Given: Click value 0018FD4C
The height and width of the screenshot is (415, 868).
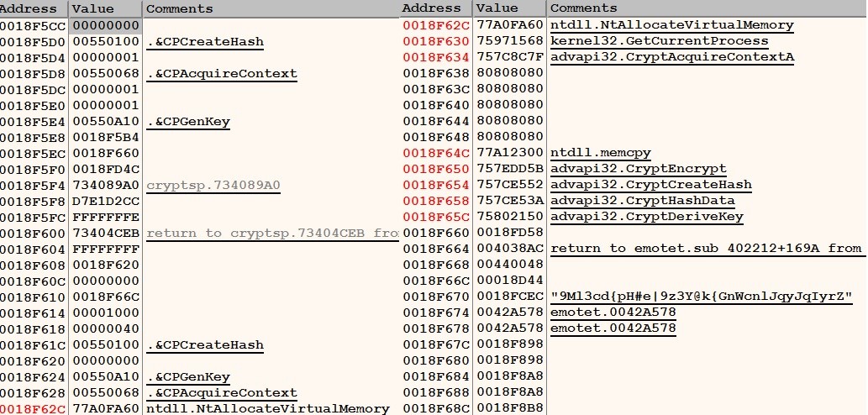Looking at the screenshot, I should point(106,169).
